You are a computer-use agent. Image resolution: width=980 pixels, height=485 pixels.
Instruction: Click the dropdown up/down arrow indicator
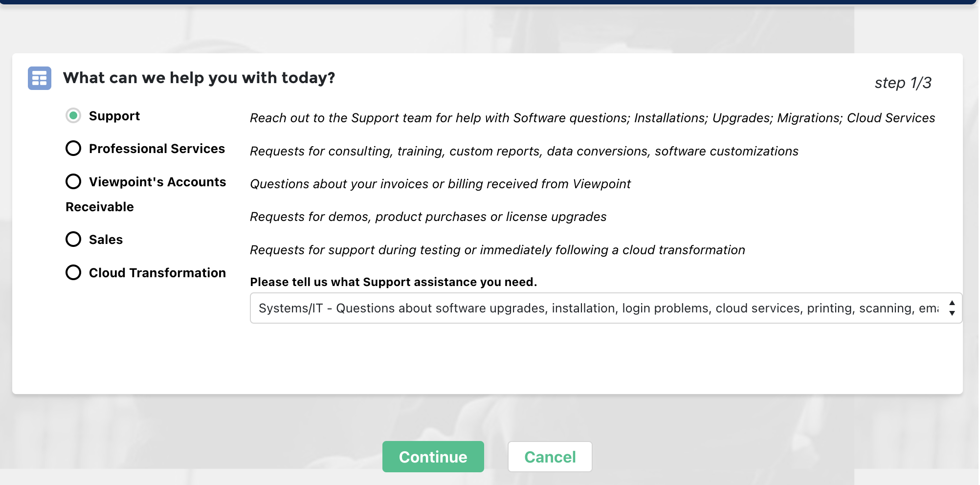[x=952, y=308]
